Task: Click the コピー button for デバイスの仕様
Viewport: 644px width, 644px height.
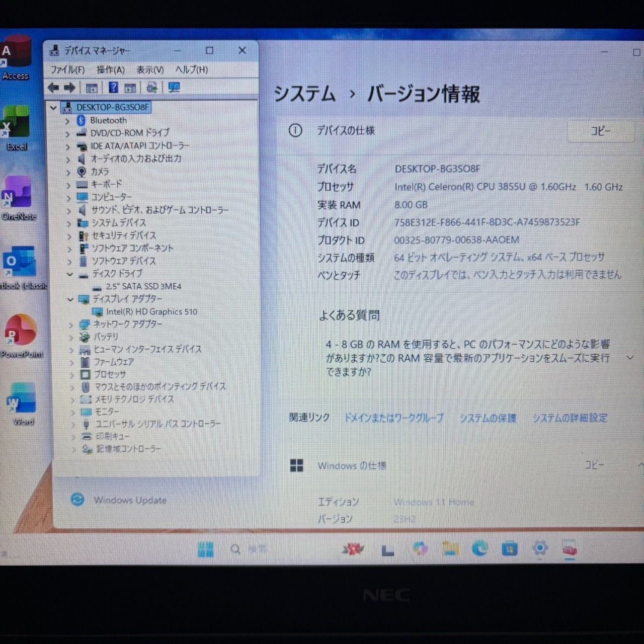Action: click(x=600, y=131)
